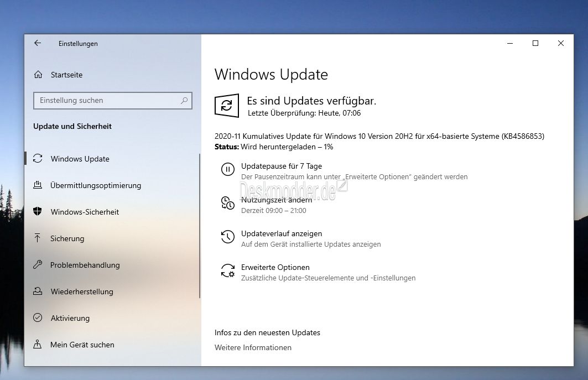The image size is (588, 380).
Task: Click the back arrow in Einstellungen
Action: (38, 43)
